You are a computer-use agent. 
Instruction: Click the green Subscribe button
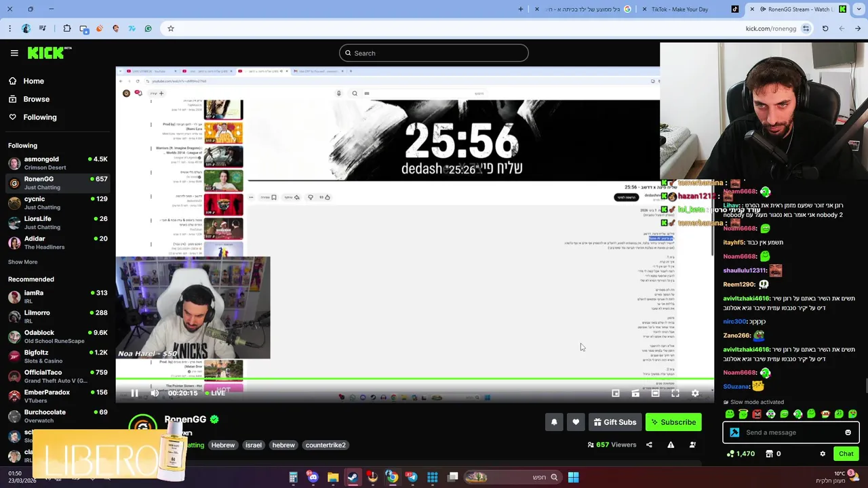(673, 422)
